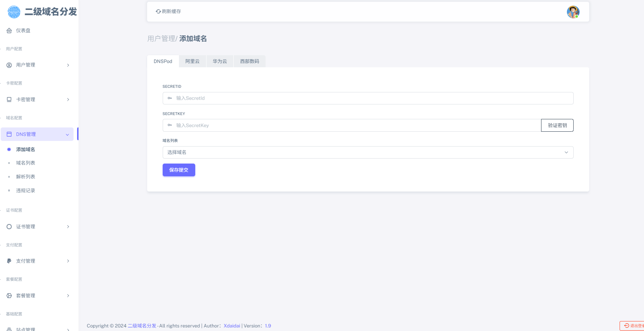Click the package management icon
This screenshot has width=644, height=331.
click(9, 296)
